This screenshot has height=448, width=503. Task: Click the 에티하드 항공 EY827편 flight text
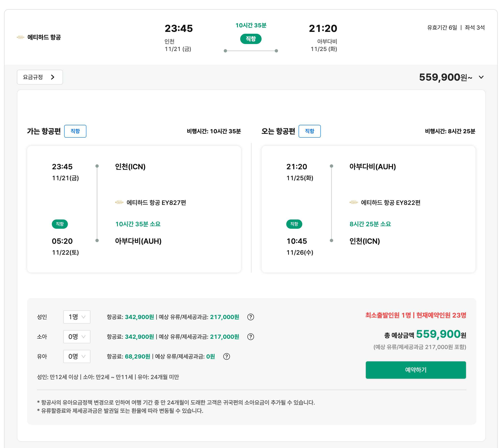pyautogui.click(x=156, y=203)
